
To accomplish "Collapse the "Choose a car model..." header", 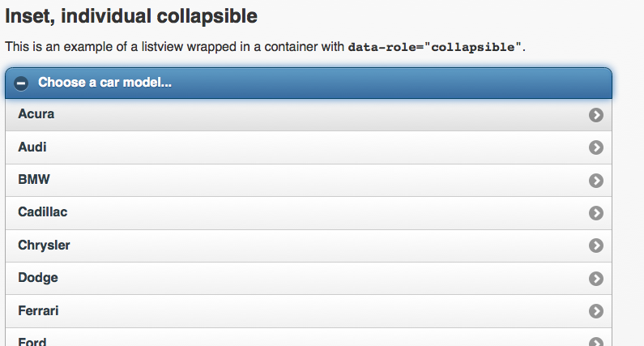I will coord(309,83).
